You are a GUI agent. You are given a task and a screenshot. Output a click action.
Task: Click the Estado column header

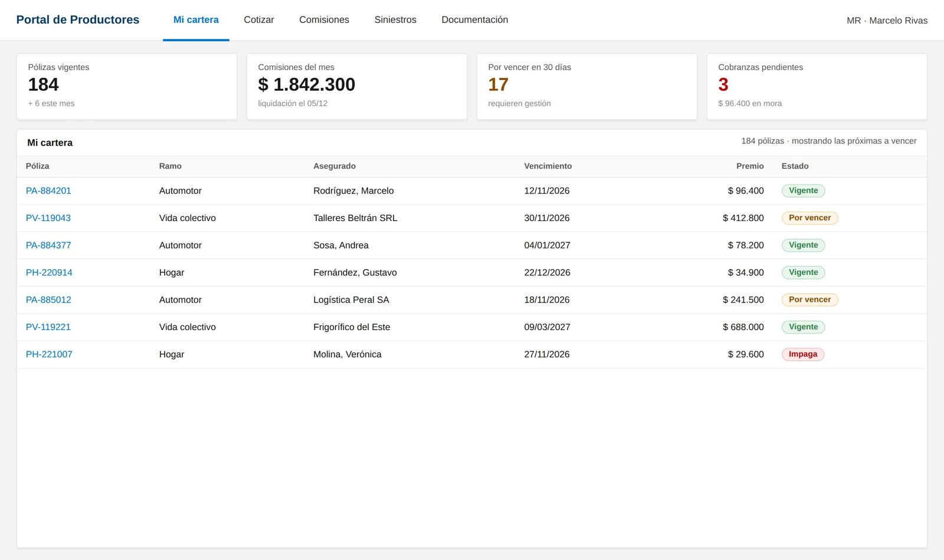(x=795, y=166)
